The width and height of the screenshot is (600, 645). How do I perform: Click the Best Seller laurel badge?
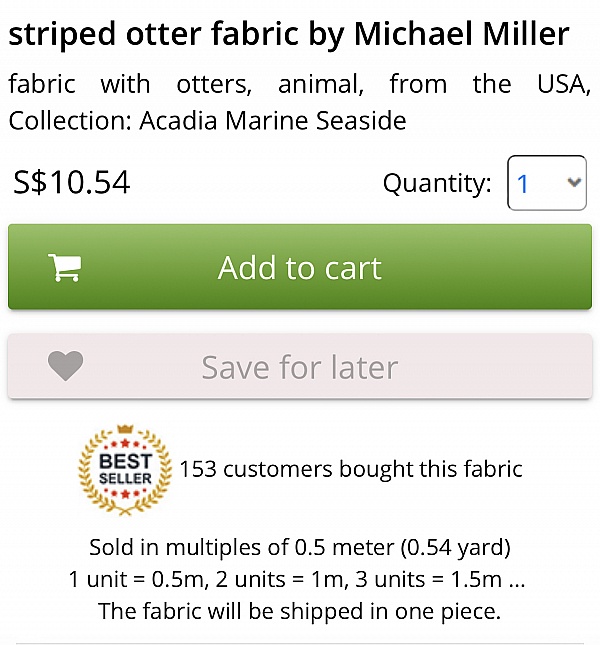pos(125,469)
